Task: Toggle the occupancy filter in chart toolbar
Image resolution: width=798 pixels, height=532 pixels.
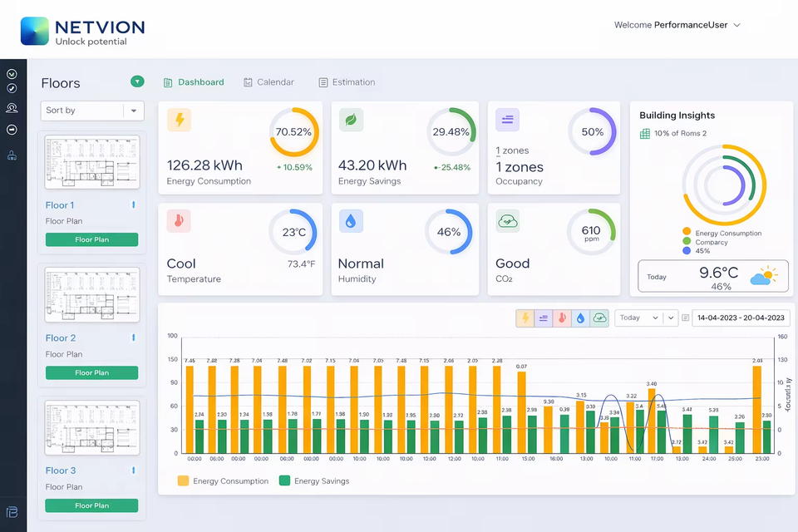Action: pyautogui.click(x=544, y=318)
